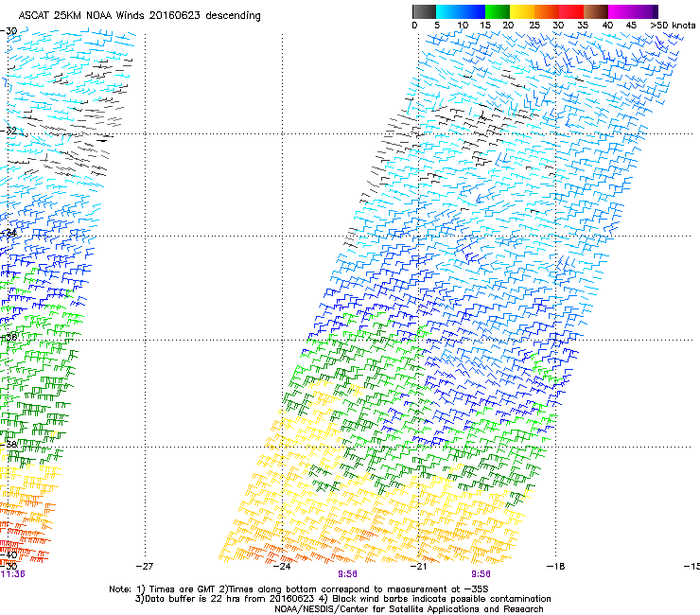
Task: Click the cyan 5-10 knots legend swatch
Action: 448,11
